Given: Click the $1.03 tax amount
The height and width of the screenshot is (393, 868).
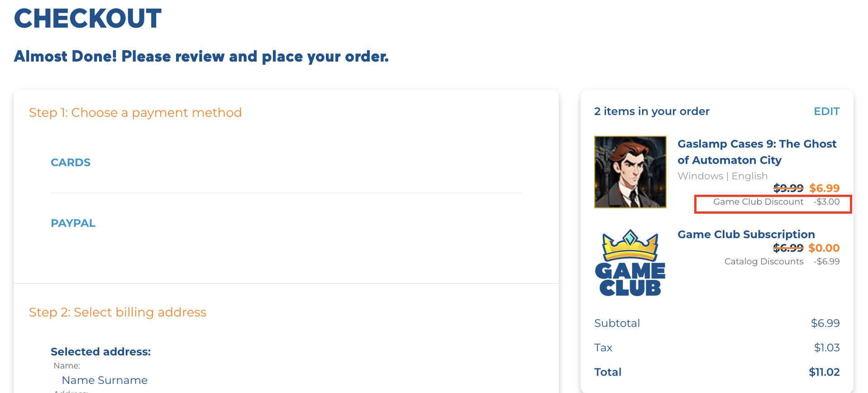Looking at the screenshot, I should [x=826, y=348].
